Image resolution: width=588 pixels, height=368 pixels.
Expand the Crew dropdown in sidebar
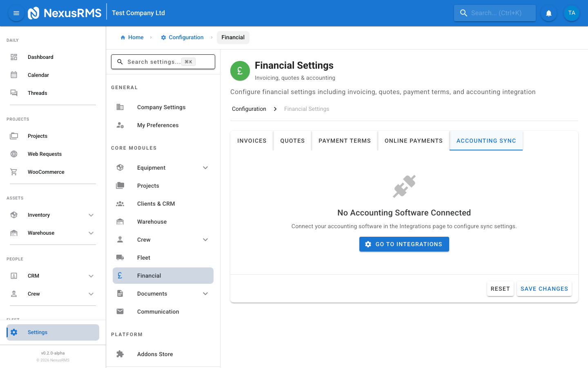[x=91, y=294]
